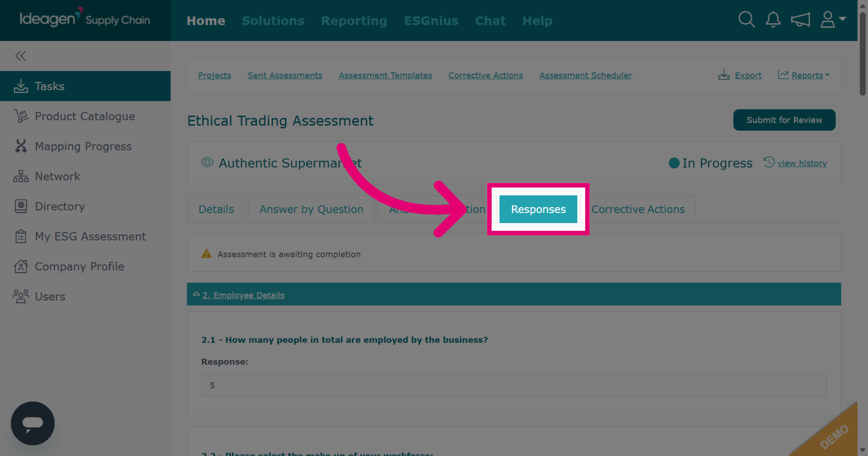This screenshot has height=456, width=868.
Task: Click the Ideagen Supply Chain logo
Action: pyautogui.click(x=85, y=18)
